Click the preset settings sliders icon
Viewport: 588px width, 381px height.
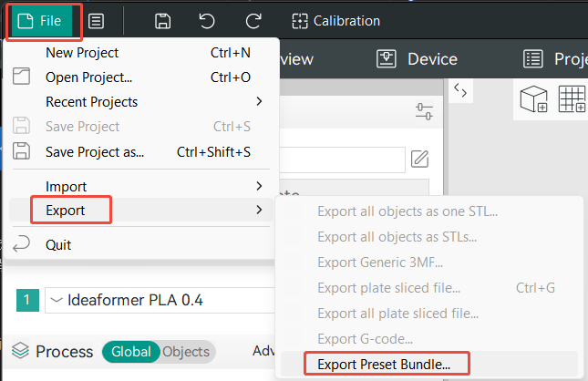click(424, 111)
